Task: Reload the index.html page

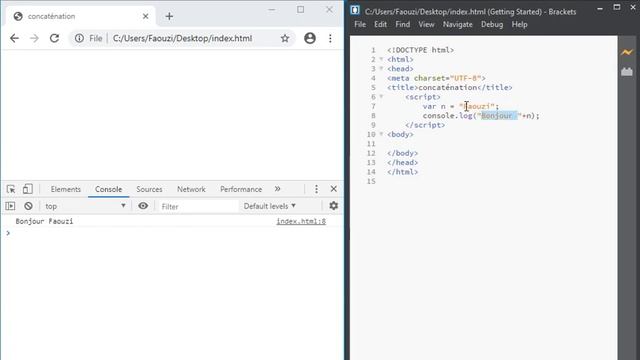Action: (54, 38)
